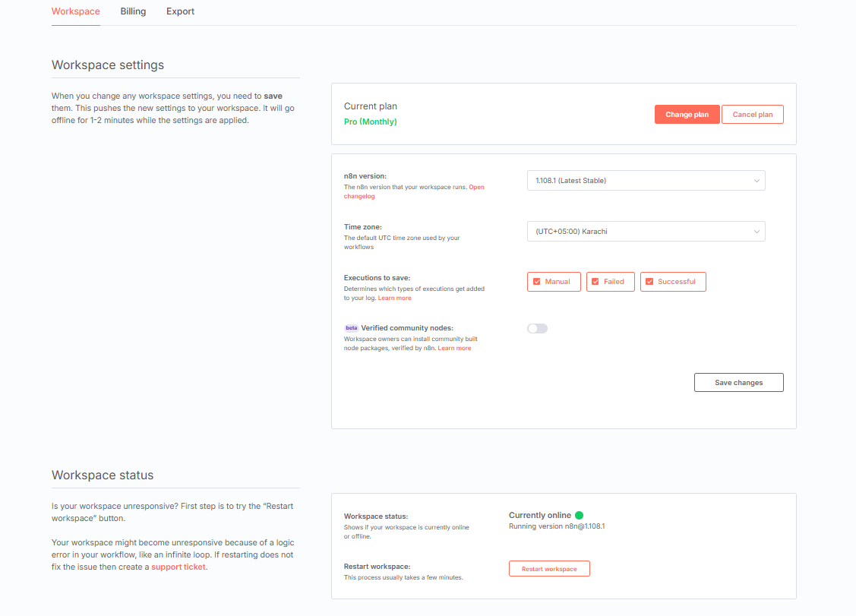Click Learn more under Verified community nodes
The width and height of the screenshot is (856, 616).
tap(454, 349)
